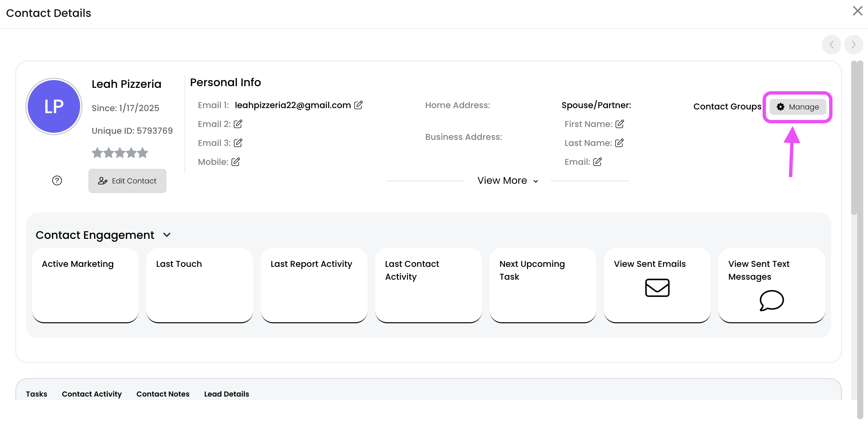Screen dimensions: 868x429
Task: Open the help question mark icon
Action: coord(57,180)
